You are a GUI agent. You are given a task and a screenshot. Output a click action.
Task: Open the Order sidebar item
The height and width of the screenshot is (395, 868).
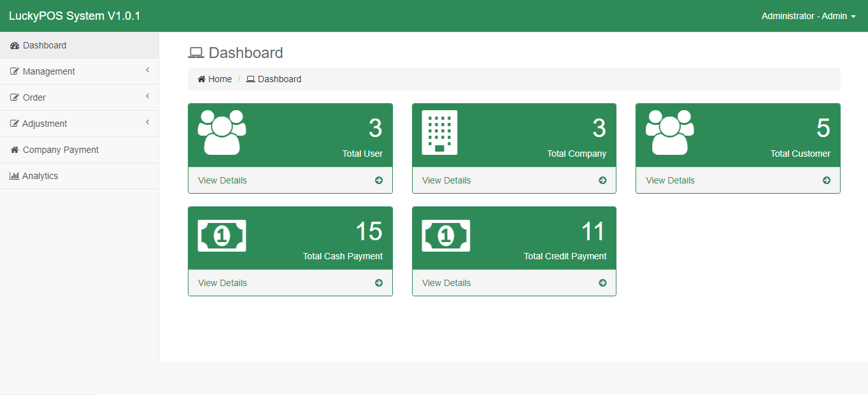pos(79,97)
